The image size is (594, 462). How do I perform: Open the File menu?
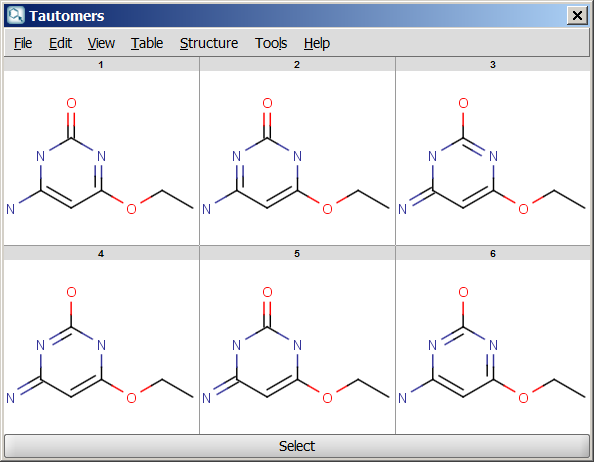[x=23, y=43]
